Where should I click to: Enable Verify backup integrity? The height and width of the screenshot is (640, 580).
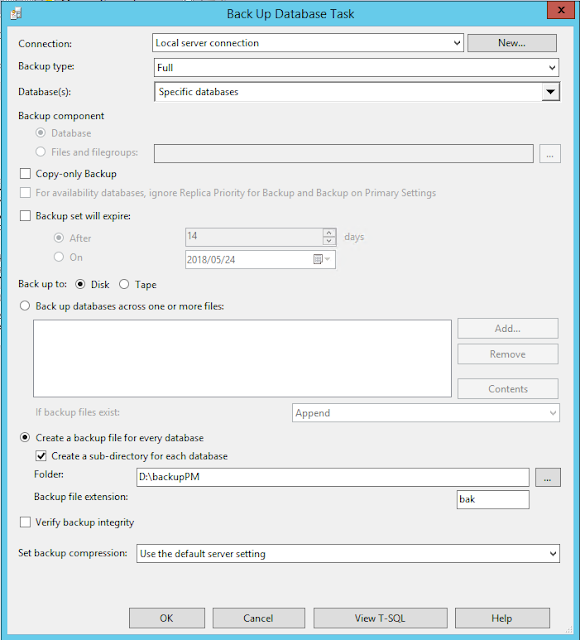pos(25,522)
